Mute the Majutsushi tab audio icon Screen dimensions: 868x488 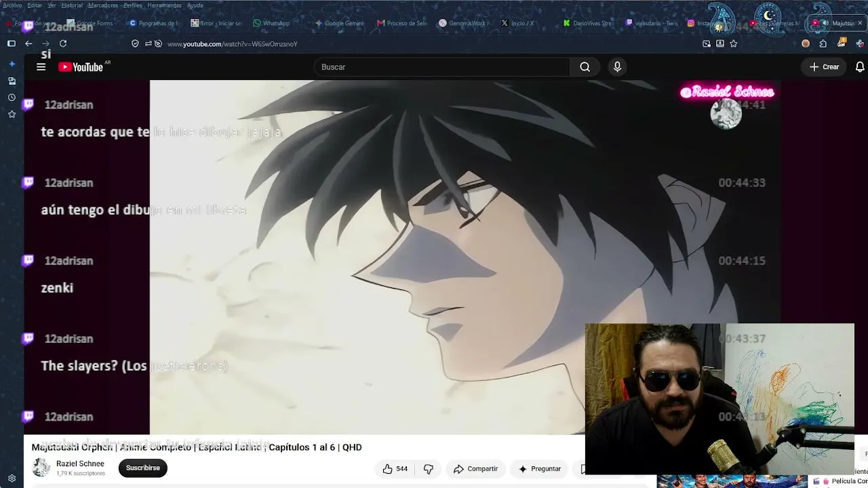click(825, 23)
